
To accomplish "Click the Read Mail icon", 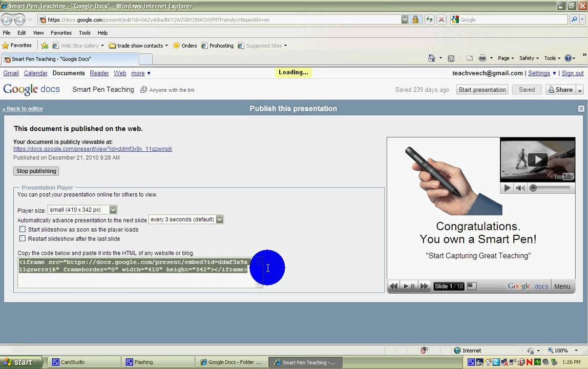I will click(x=470, y=58).
